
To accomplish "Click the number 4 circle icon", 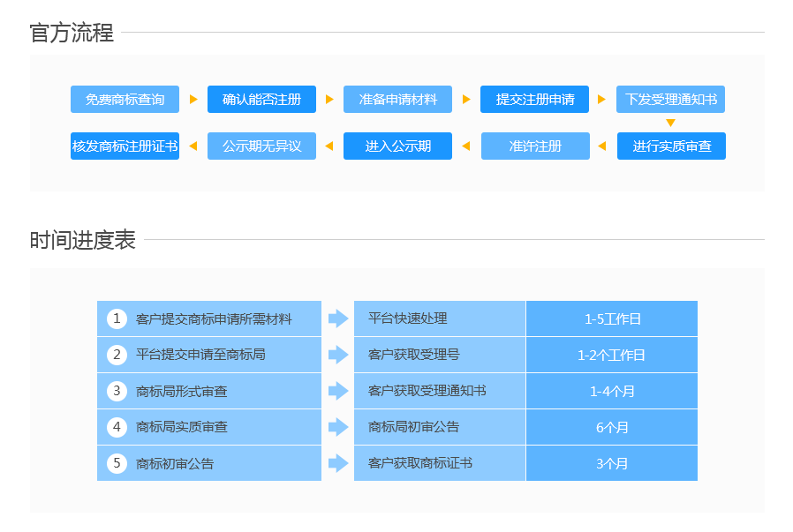I will (x=117, y=427).
